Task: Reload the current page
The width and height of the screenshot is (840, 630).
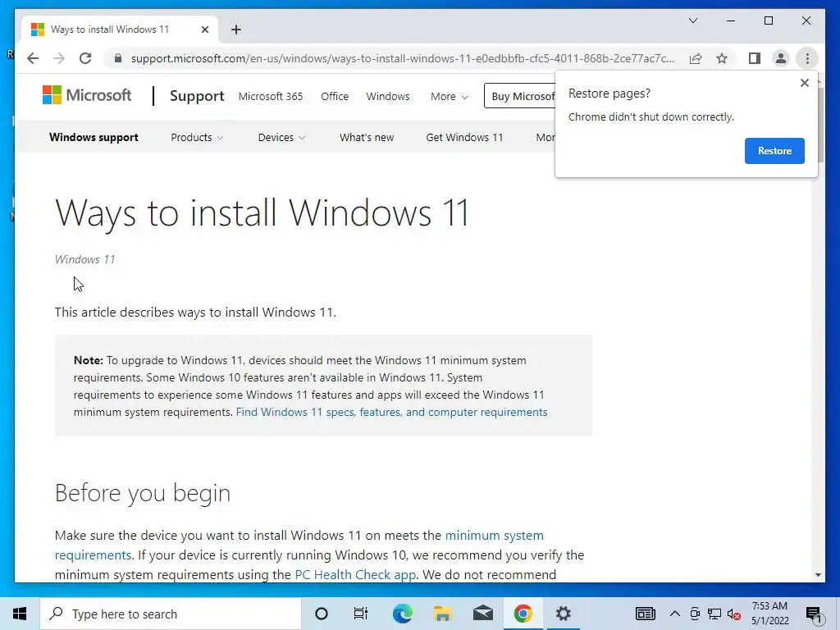Action: tap(85, 58)
